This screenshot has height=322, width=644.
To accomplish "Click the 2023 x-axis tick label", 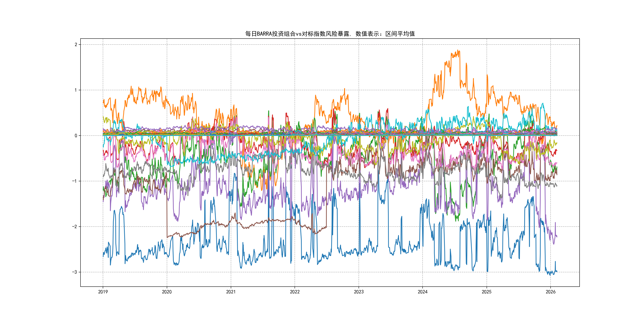I will coord(359,292).
